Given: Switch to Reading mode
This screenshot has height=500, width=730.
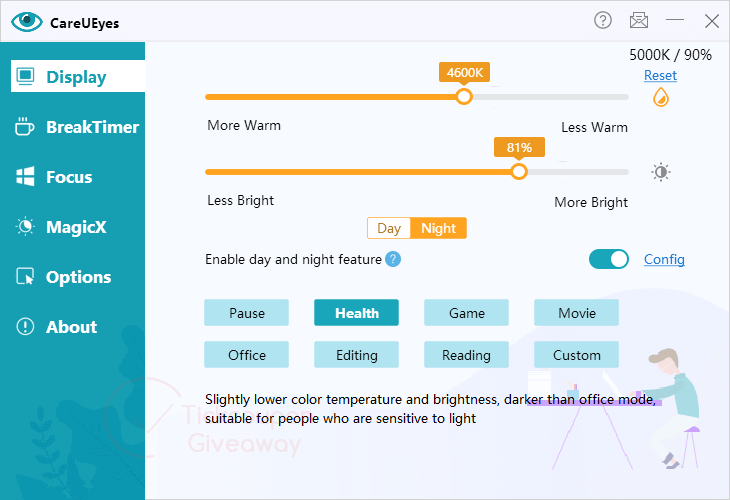Looking at the screenshot, I should tap(466, 355).
